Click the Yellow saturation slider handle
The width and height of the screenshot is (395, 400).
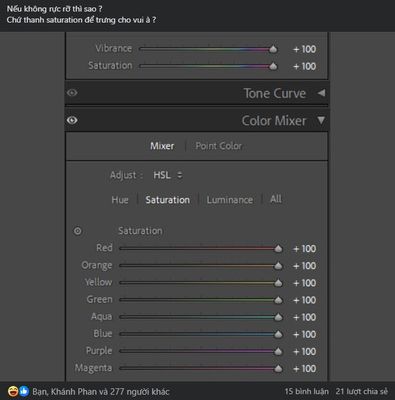(x=278, y=283)
